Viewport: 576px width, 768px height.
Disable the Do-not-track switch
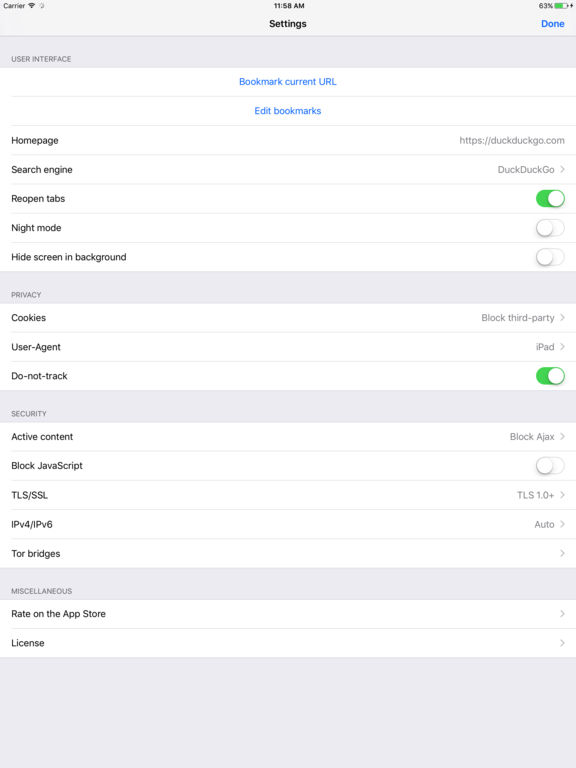click(x=550, y=376)
